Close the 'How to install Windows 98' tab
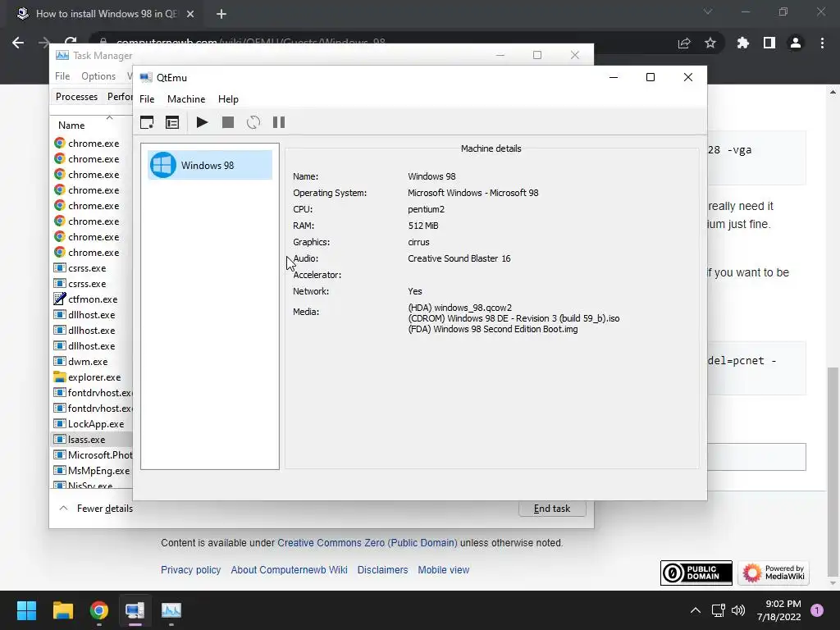Screen dimensions: 840x630 click(190, 14)
